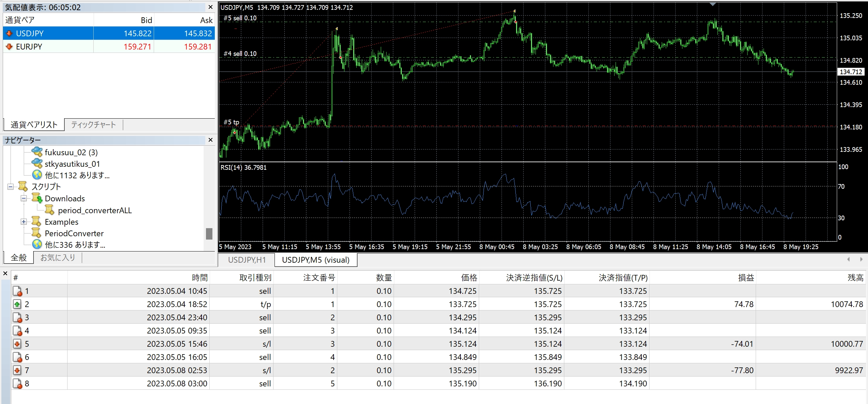
Task: Switch to the ティックチャート tab
Action: (x=93, y=125)
